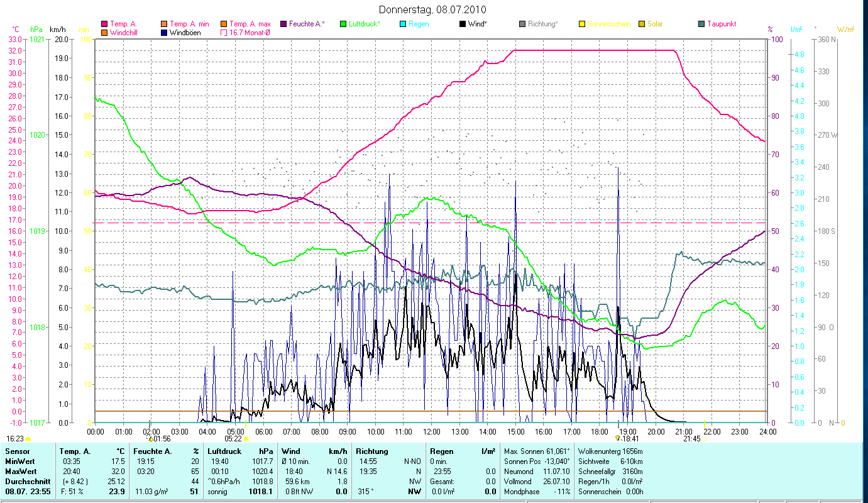Click the 18:00 time axis label
868x503 pixels.
coord(600,432)
